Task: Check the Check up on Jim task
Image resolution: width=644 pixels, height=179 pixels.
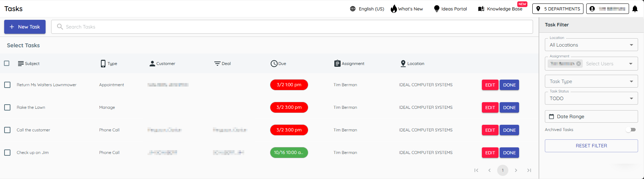Action: [x=7, y=153]
